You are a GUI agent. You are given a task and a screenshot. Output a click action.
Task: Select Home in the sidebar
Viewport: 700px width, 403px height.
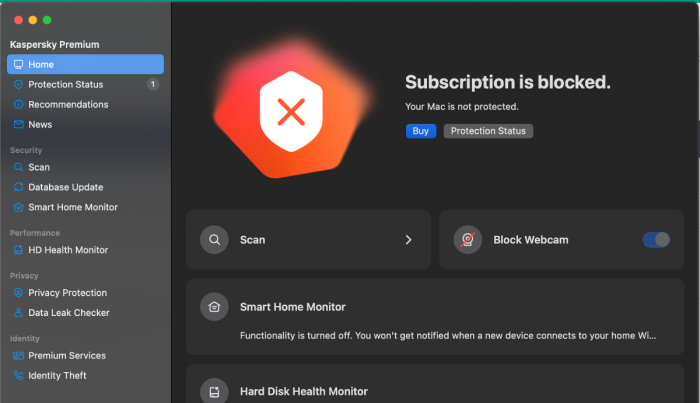pyautogui.click(x=85, y=64)
